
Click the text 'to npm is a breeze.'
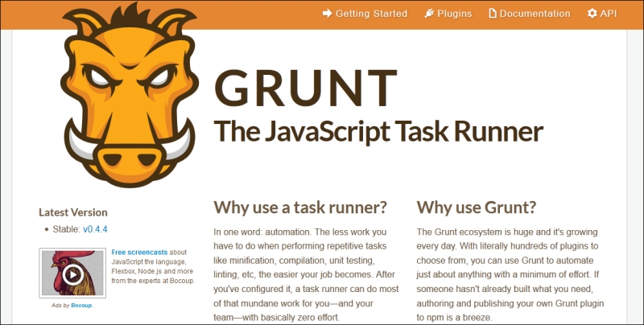pyautogui.click(x=454, y=317)
